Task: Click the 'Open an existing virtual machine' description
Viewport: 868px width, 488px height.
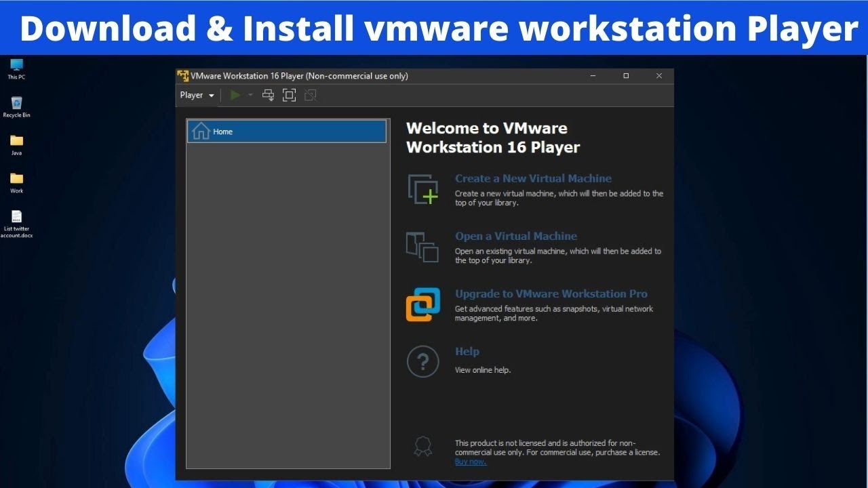Action: coord(558,256)
